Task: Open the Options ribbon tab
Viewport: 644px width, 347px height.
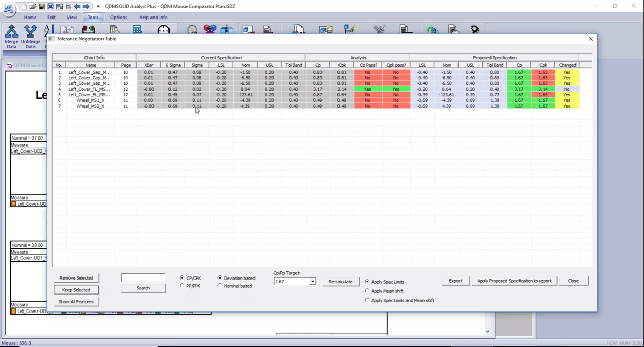Action: [118, 18]
